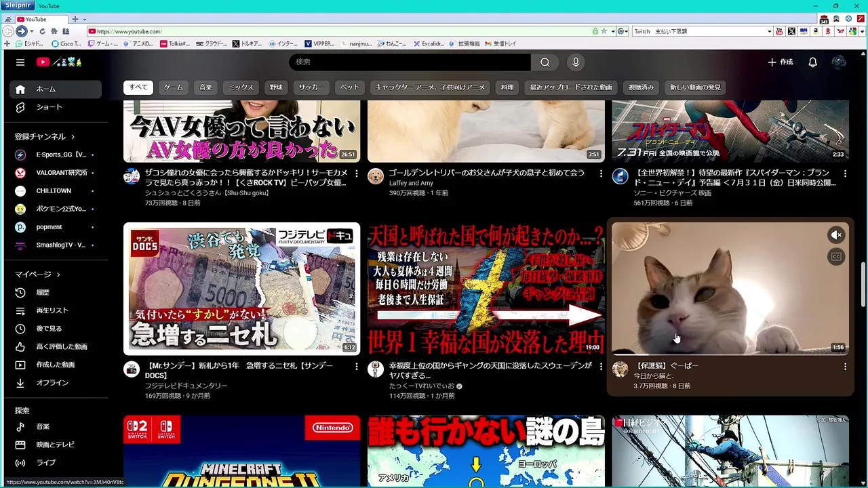Open the Amazon search engine icon in toolbar
Image resolution: width=868 pixels, height=488 pixels.
coord(816,31)
